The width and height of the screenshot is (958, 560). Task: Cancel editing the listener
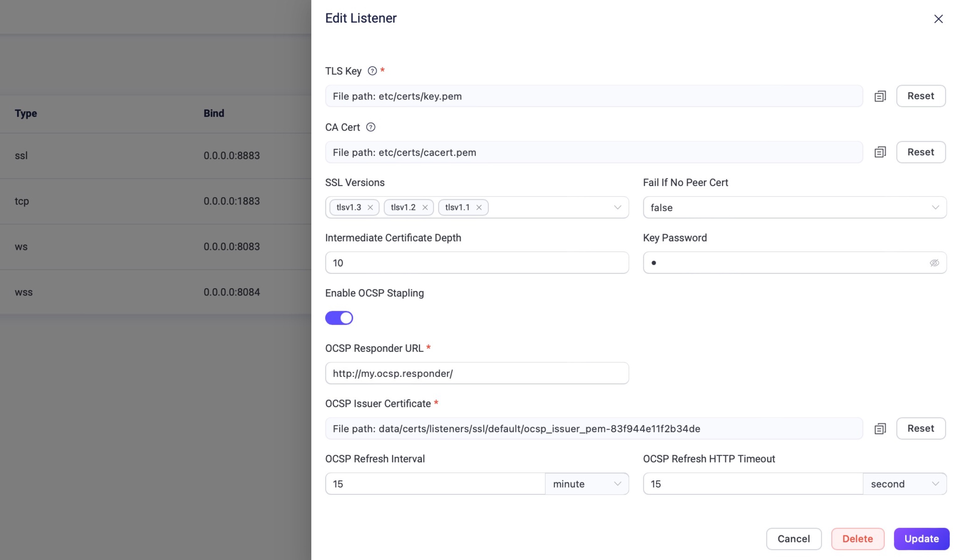tap(793, 539)
